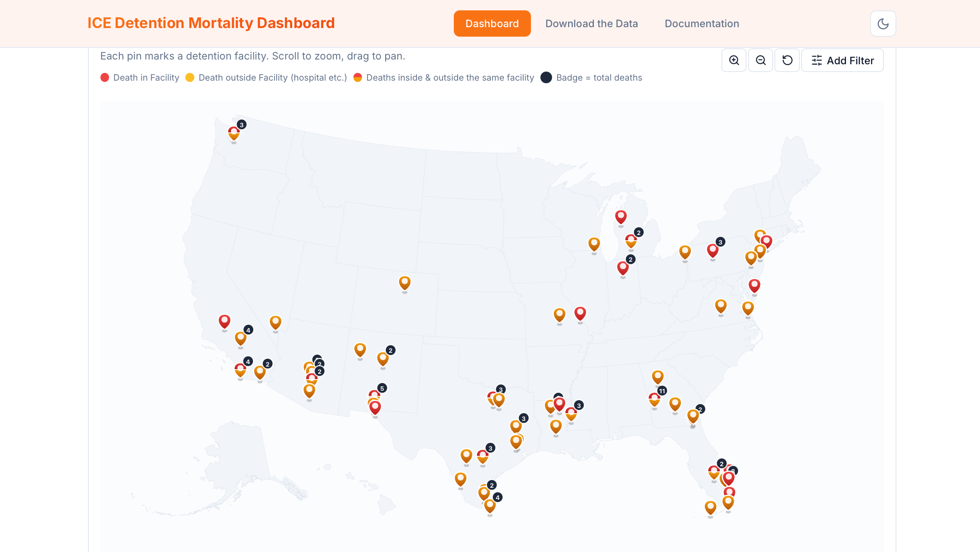The width and height of the screenshot is (980, 552).
Task: Select the Missouri orange facility pin
Action: click(x=559, y=315)
